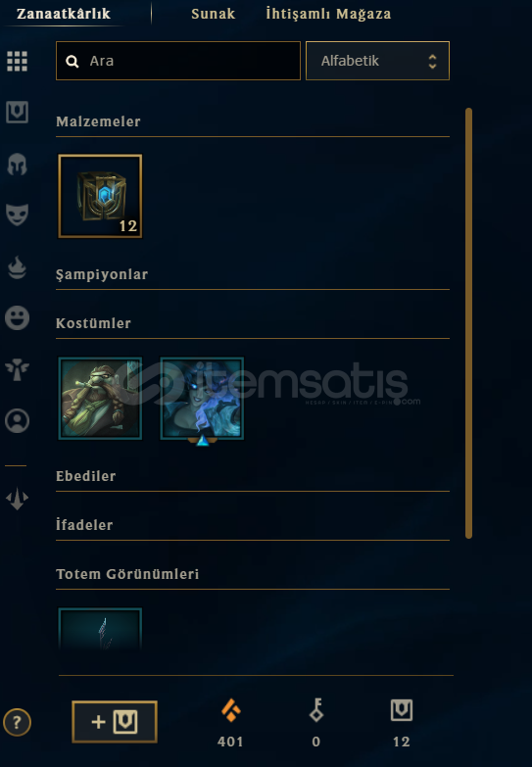Select the summoner icons profile filter
The width and height of the screenshot is (532, 767).
click(x=17, y=420)
